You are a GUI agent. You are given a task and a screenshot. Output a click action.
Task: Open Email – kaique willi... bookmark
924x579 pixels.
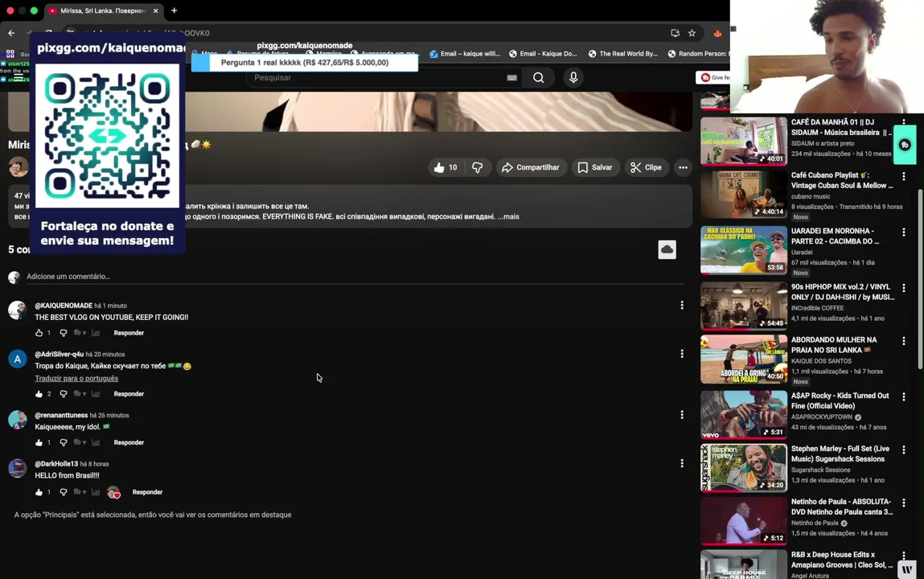465,54
